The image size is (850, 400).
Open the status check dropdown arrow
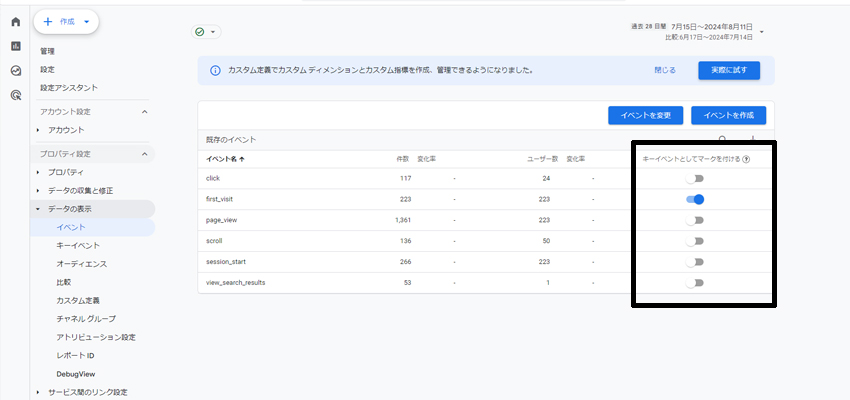pos(212,32)
